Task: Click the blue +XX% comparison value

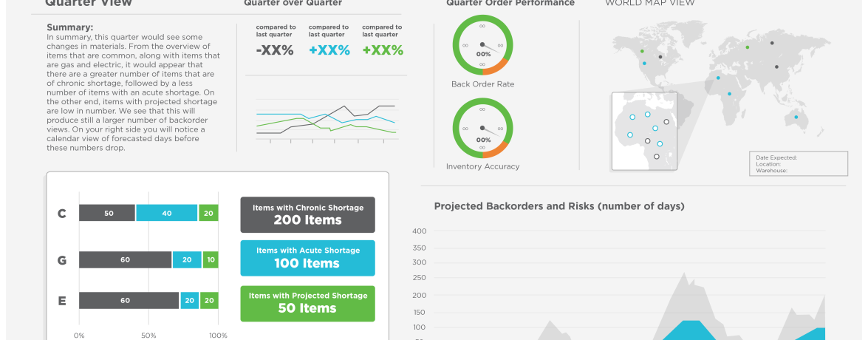Action: pyautogui.click(x=329, y=50)
